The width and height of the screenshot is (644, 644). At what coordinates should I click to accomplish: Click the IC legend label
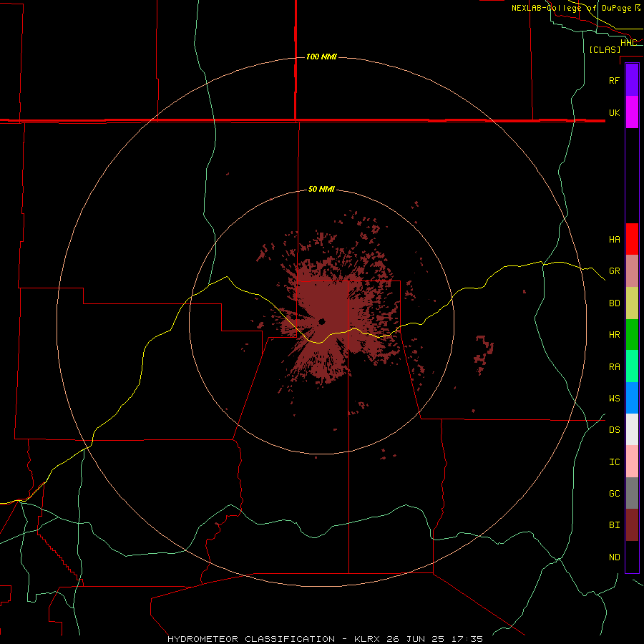click(x=615, y=462)
